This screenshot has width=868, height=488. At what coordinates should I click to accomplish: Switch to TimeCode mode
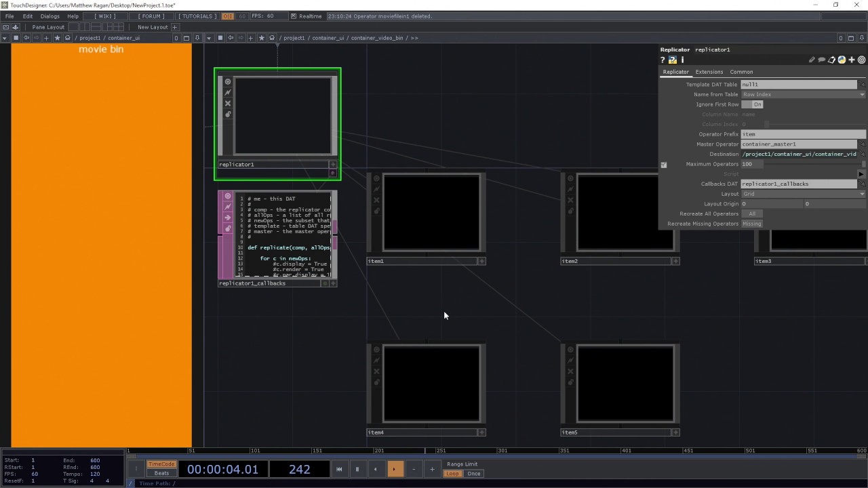[x=161, y=464]
